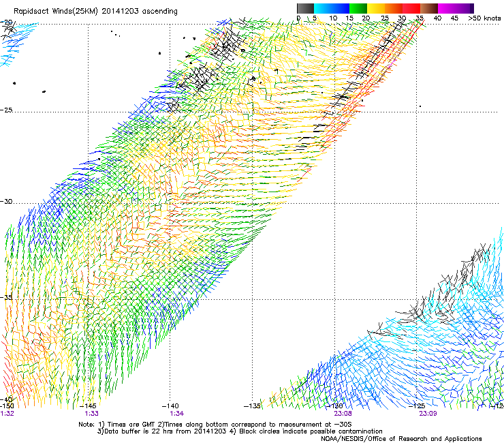Click the '-35' latitude axis label
Image resolution: width=504 pixels, height=443 pixels.
(6, 297)
